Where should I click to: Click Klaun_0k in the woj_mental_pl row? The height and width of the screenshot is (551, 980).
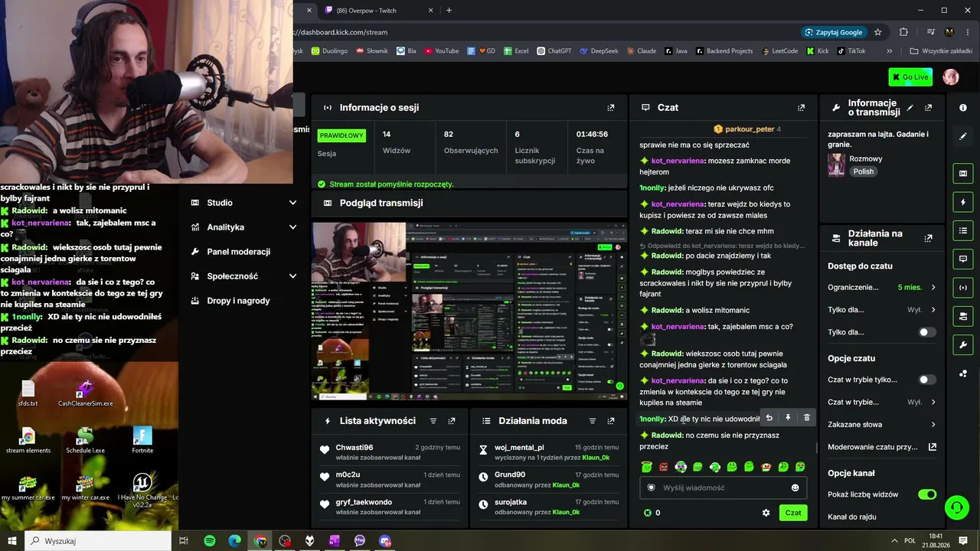click(x=595, y=458)
